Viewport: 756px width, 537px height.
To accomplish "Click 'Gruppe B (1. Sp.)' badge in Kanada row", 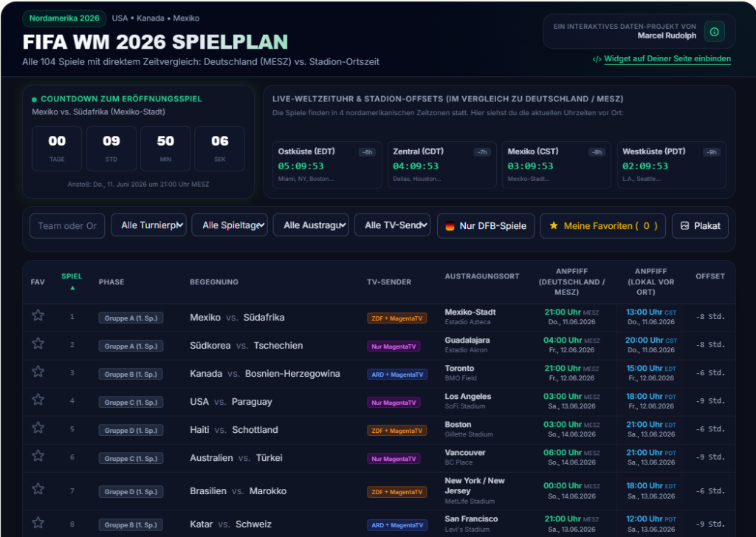I will point(131,374).
